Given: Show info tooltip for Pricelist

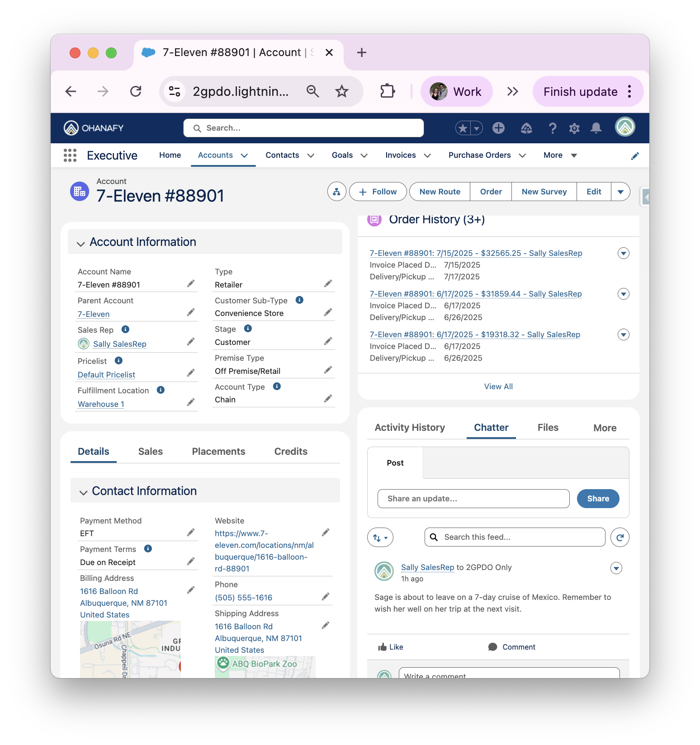Looking at the screenshot, I should coord(118,360).
